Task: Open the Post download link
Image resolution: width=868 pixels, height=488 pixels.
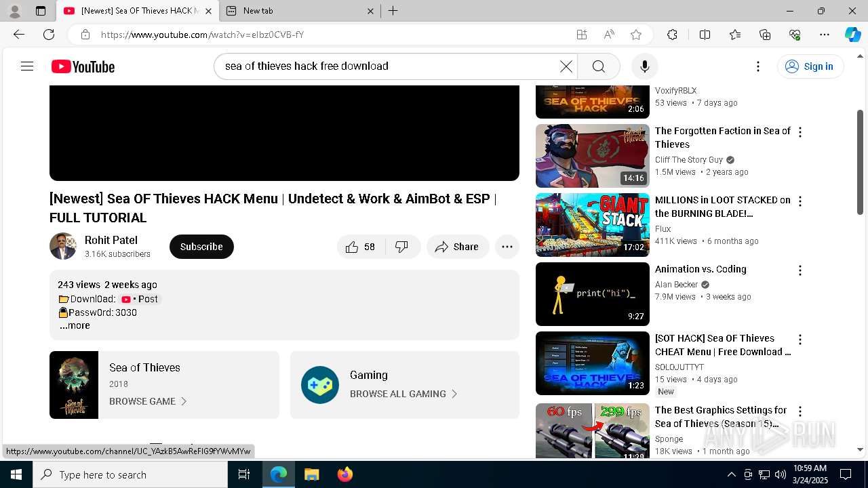Action: (140, 299)
